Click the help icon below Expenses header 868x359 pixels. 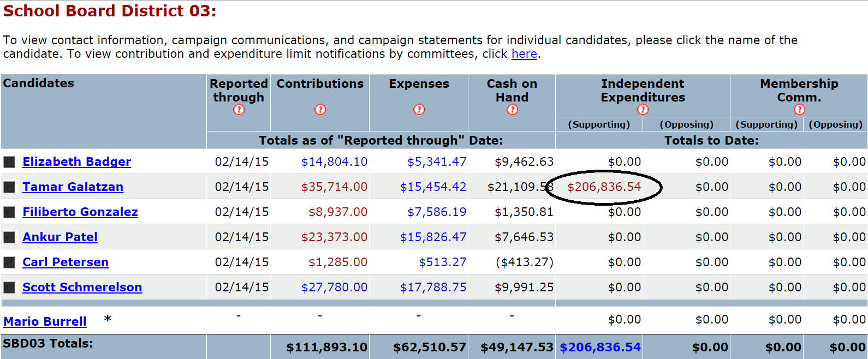click(x=419, y=110)
